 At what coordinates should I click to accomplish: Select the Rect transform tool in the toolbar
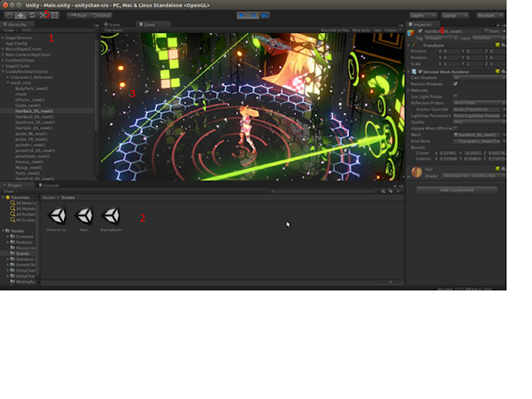[55, 15]
